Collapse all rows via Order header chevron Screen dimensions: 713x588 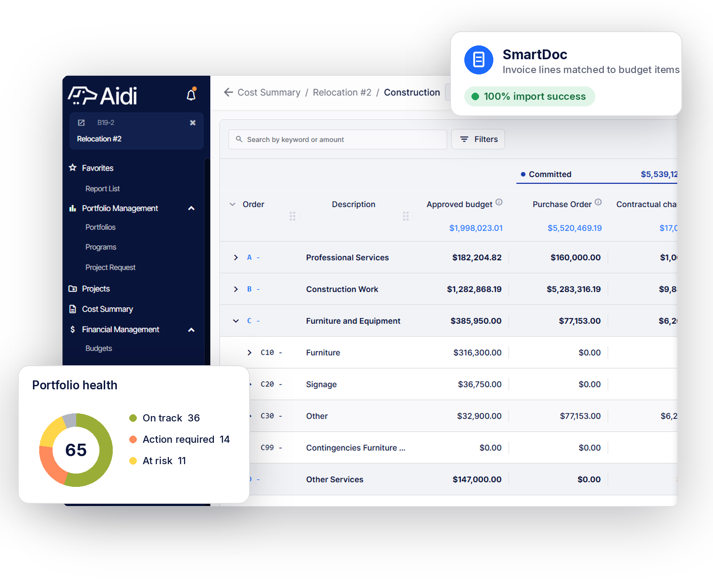tap(232, 204)
